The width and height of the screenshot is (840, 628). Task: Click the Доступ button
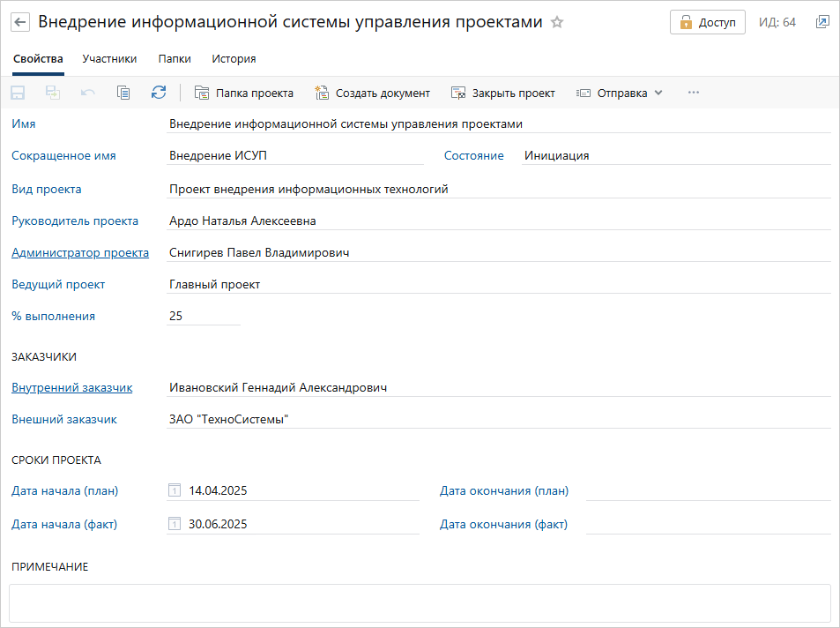pyautogui.click(x=707, y=22)
